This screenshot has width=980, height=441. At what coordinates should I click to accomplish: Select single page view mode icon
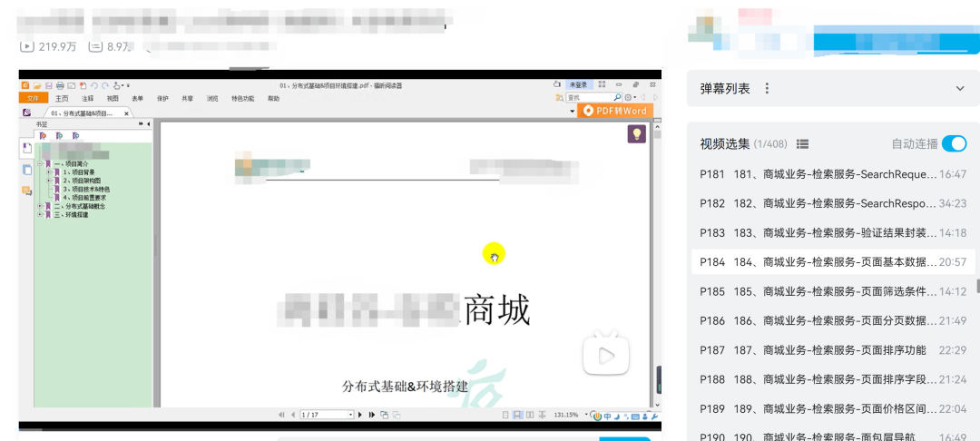pyautogui.click(x=505, y=415)
